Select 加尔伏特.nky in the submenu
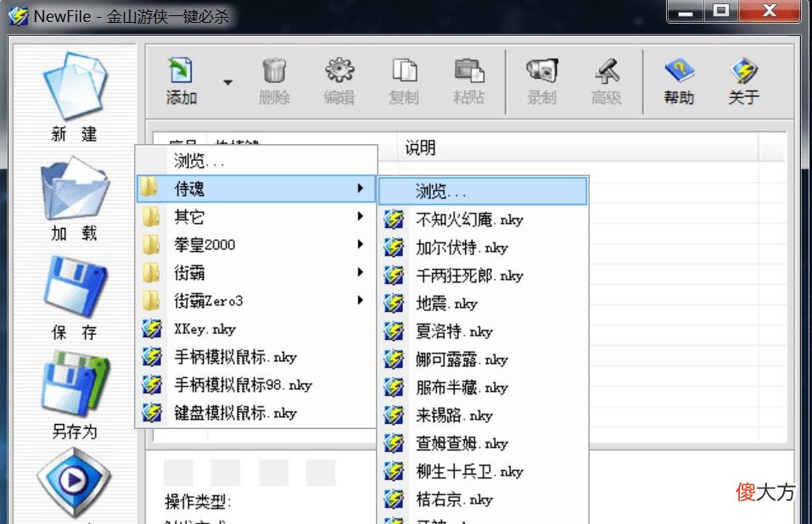Viewport: 812px width, 524px height. tap(483, 248)
